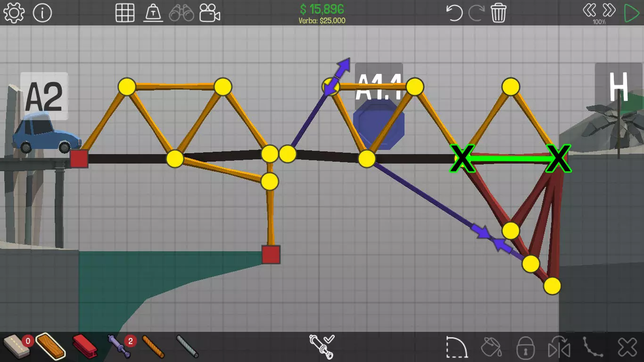Open the stress weight view icon
The width and height of the screenshot is (644, 362).
153,13
